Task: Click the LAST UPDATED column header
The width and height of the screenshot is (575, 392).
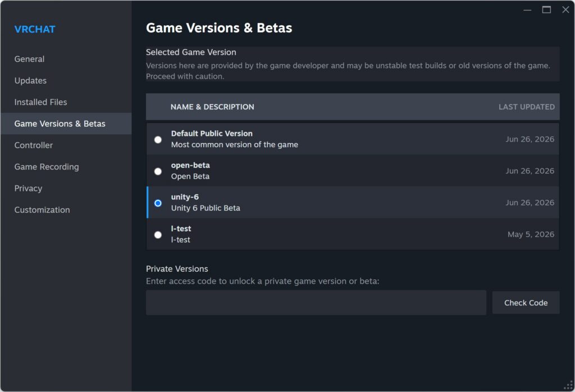Action: 527,107
